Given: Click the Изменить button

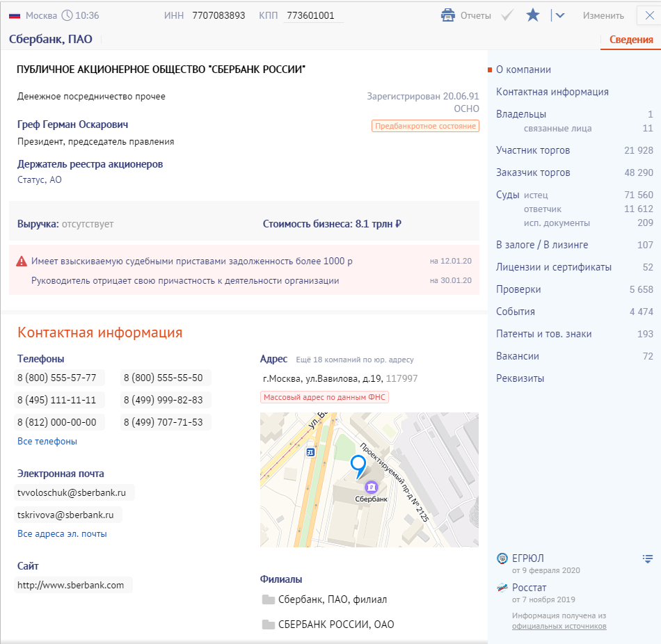Looking at the screenshot, I should pos(603,15).
